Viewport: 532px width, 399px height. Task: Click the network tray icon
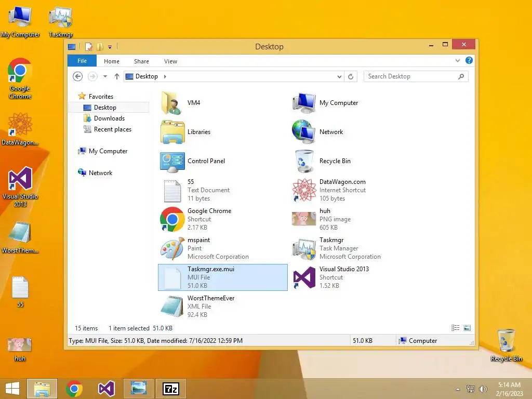(x=471, y=389)
